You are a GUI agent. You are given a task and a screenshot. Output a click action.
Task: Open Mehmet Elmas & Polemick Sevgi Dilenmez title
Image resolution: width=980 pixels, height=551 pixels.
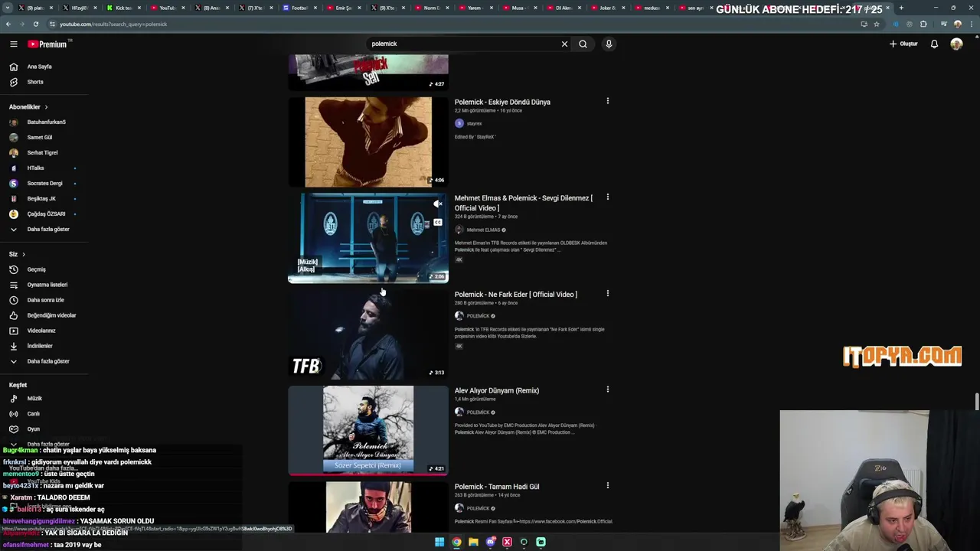click(x=524, y=203)
